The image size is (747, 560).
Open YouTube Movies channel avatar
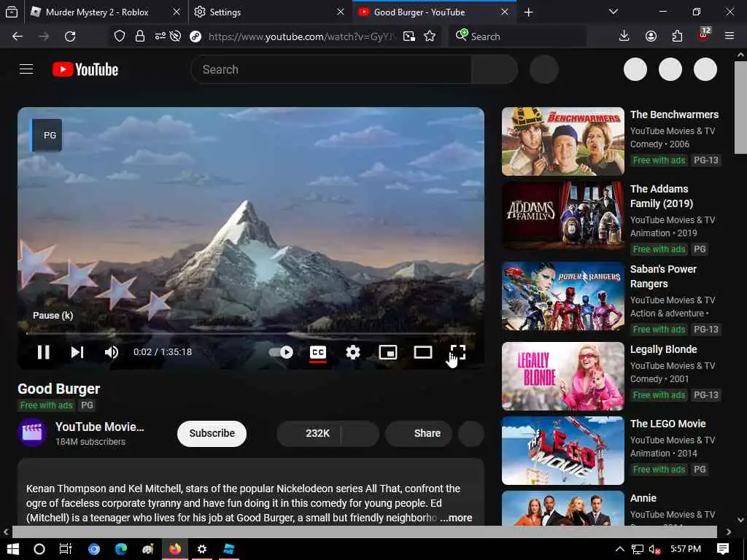click(32, 432)
